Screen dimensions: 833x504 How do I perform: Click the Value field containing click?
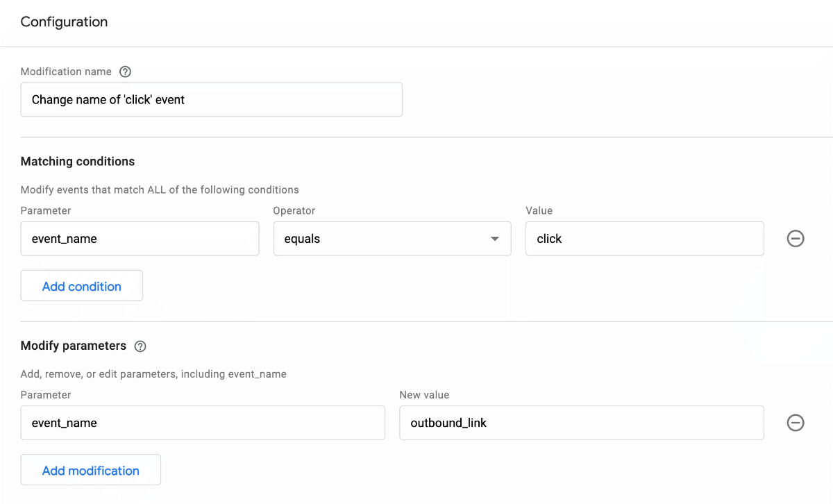tap(644, 238)
